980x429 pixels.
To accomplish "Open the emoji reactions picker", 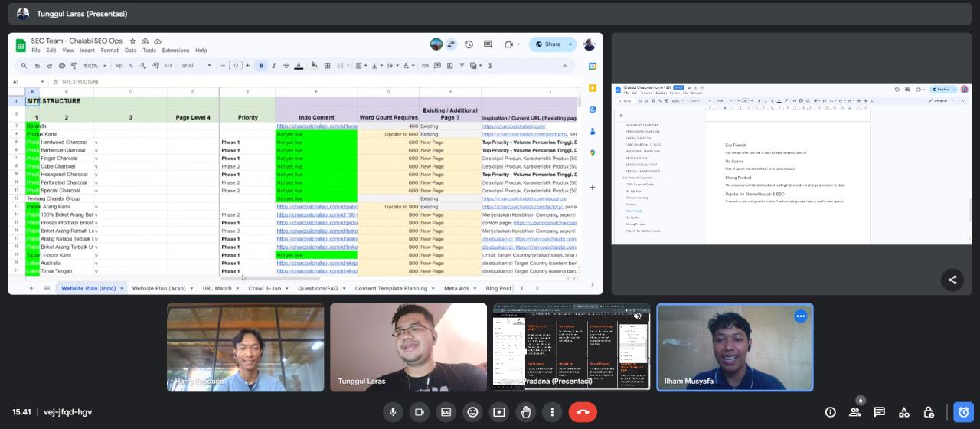I will point(472,412).
